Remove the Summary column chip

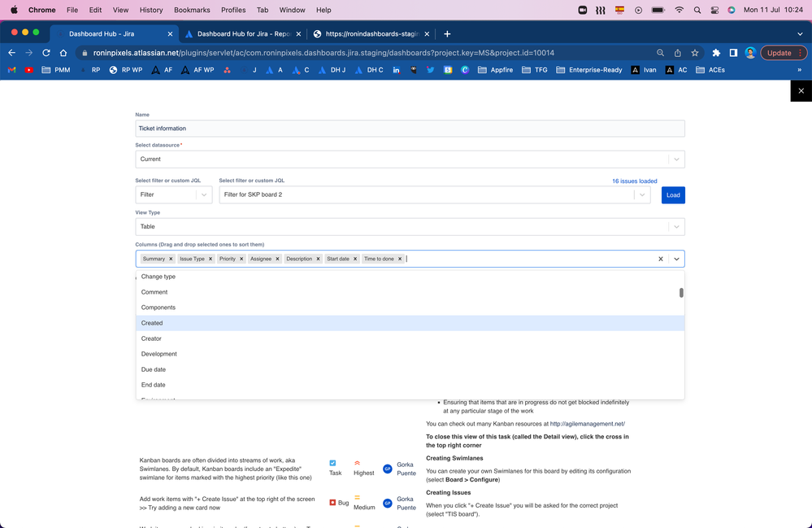click(170, 257)
